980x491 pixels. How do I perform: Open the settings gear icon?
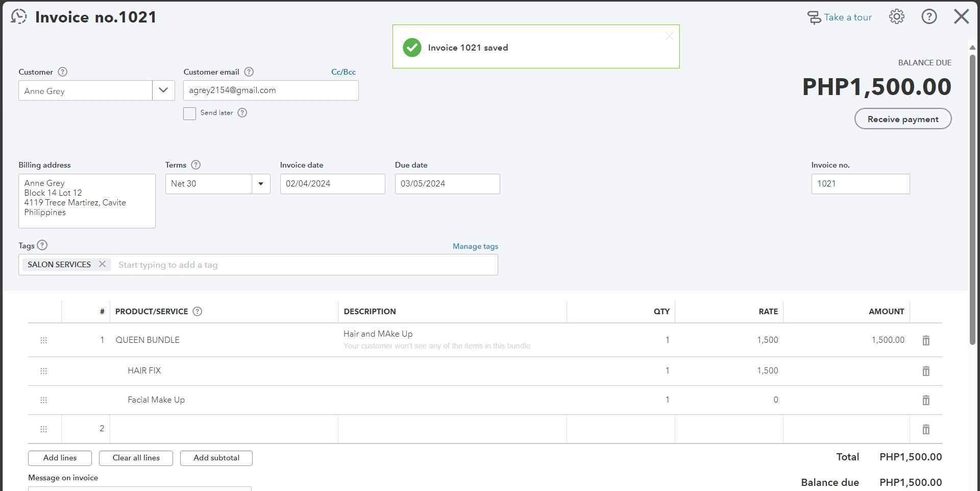897,17
